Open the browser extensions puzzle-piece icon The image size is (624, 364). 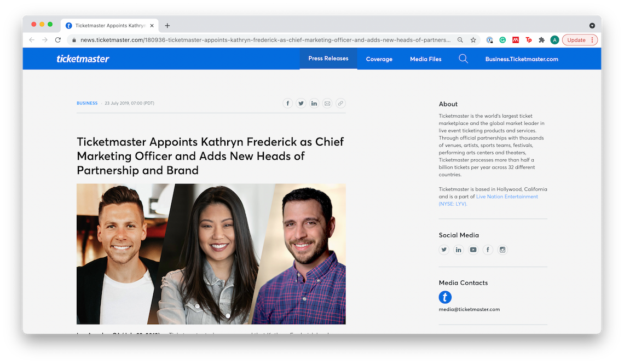tap(541, 39)
